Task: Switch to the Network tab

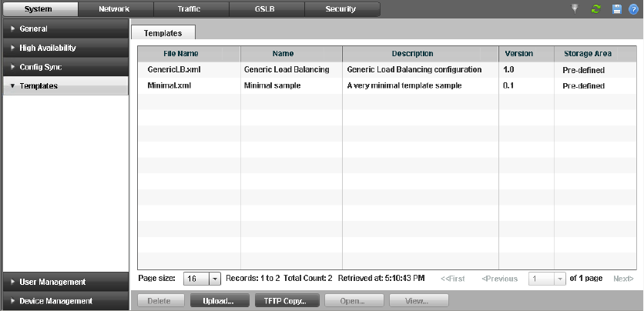Action: 115,9
